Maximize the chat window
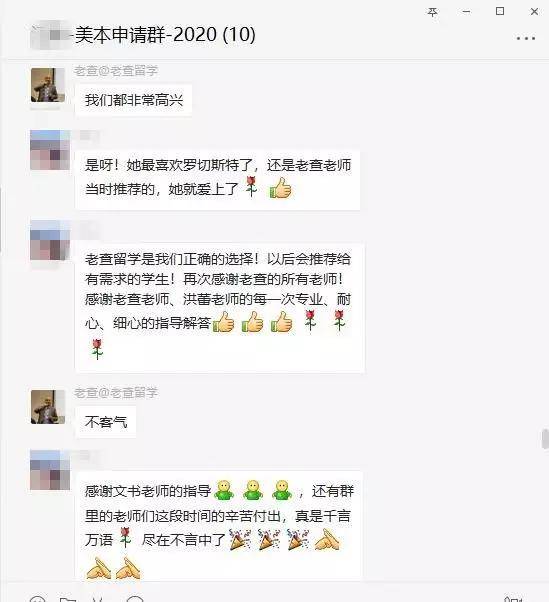The height and width of the screenshot is (602, 549). (500, 12)
